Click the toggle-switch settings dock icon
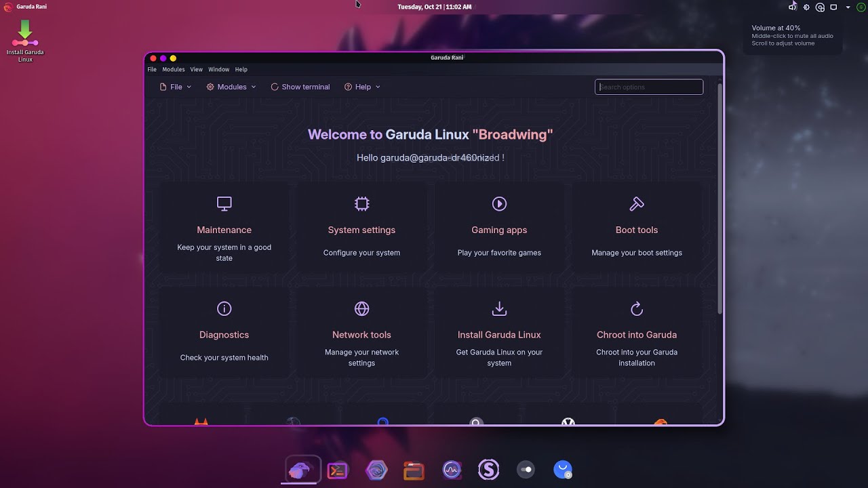This screenshot has width=868, height=488. [526, 470]
